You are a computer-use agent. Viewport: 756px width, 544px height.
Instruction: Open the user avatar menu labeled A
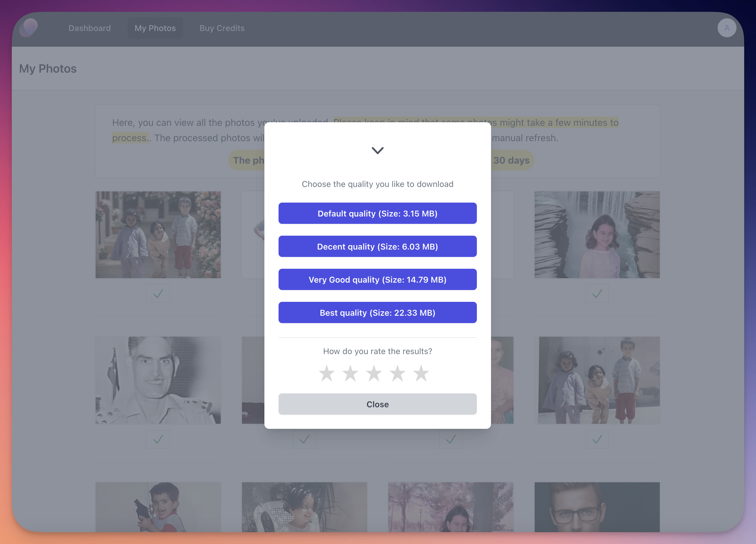(727, 28)
